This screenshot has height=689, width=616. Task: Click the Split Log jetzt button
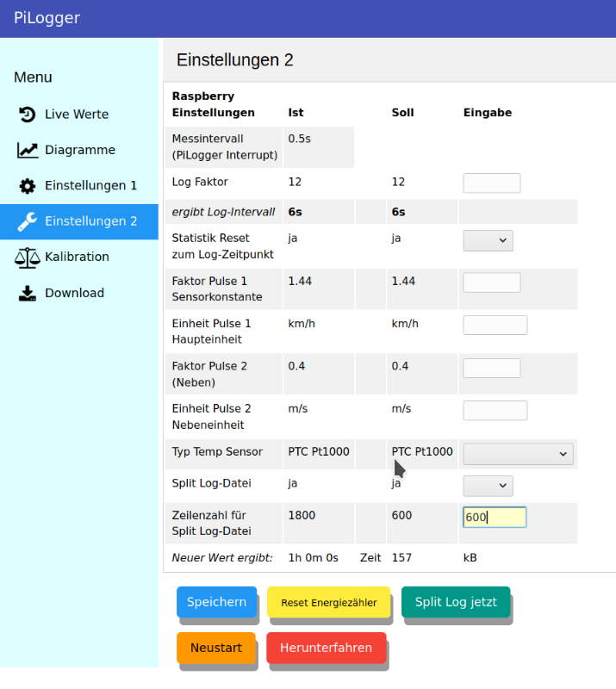(x=455, y=602)
